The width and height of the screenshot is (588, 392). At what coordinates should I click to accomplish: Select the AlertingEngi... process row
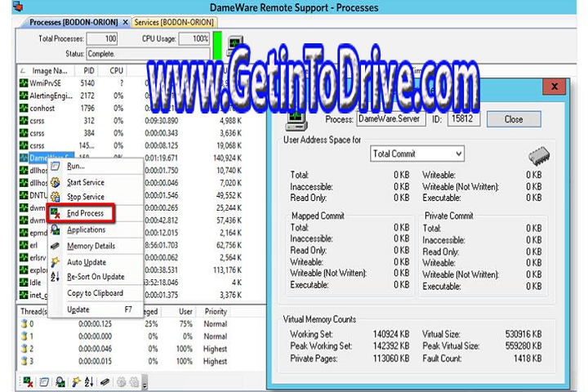(130, 96)
